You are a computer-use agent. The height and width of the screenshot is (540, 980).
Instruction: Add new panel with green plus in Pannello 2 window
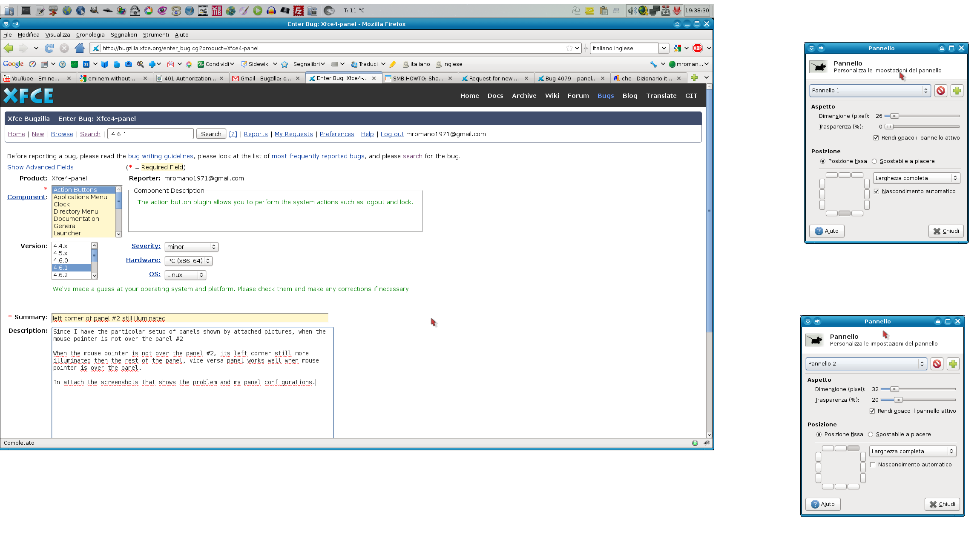(x=953, y=364)
